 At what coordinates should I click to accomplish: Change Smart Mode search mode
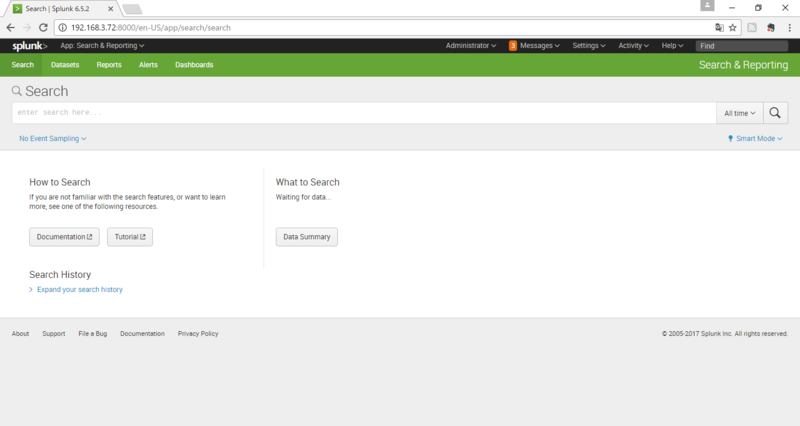[x=755, y=138]
